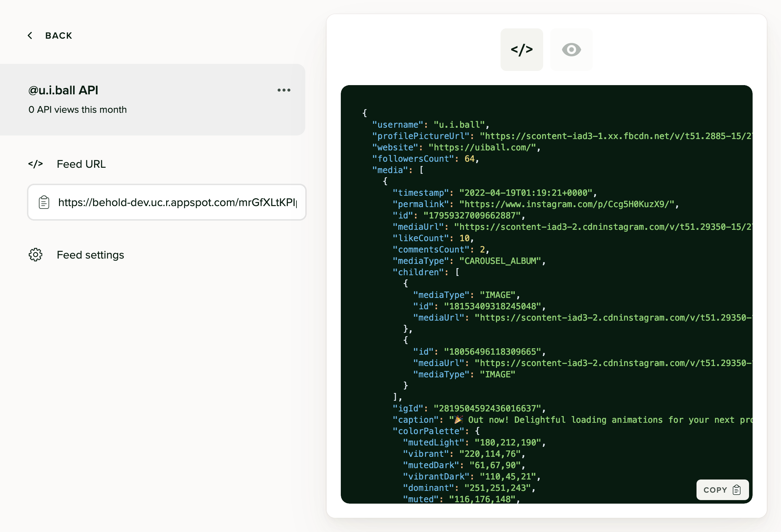Toggle the eye preview view

tap(571, 50)
